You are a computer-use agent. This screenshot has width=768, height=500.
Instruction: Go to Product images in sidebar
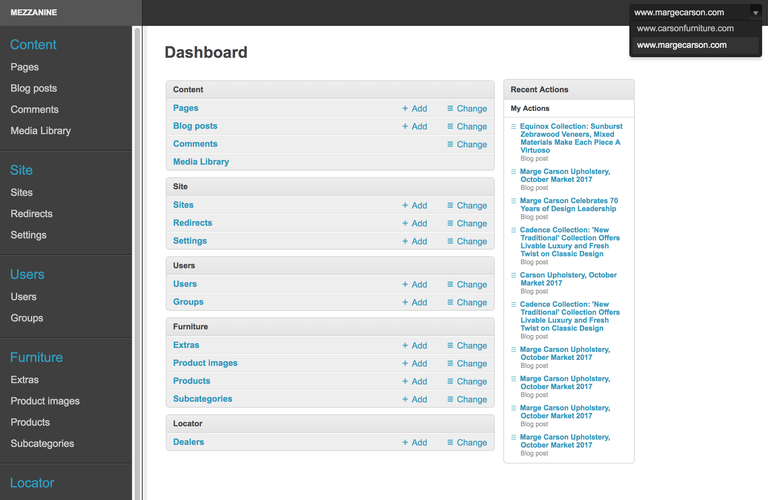coord(45,401)
